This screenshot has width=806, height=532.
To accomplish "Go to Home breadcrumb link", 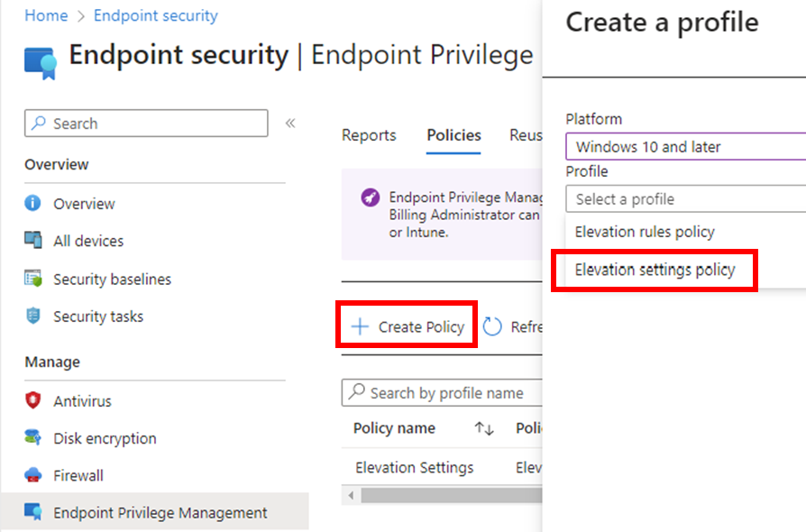I will (x=46, y=15).
